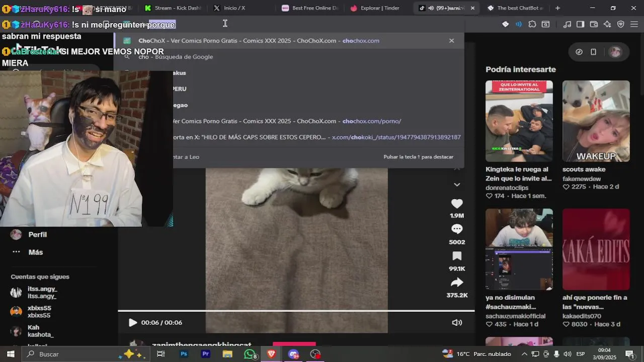
Task: Open the tab search toolbar icon
Action: point(545,24)
